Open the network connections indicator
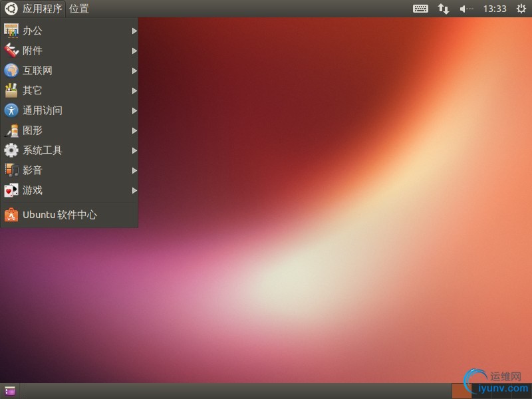The height and width of the screenshot is (399, 532). coord(443,9)
